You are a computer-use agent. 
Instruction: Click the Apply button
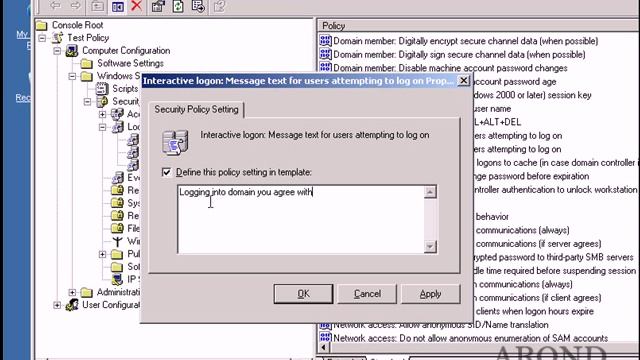click(431, 294)
